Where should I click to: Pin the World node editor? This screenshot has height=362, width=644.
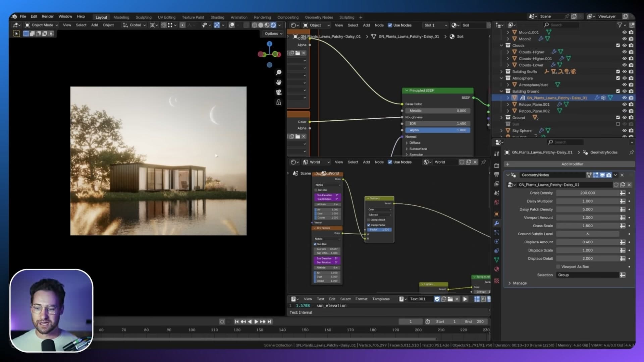click(483, 162)
